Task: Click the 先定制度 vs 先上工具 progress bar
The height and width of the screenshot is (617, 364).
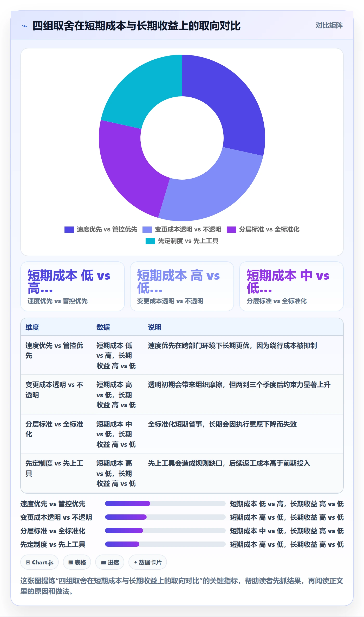Action: 165,544
